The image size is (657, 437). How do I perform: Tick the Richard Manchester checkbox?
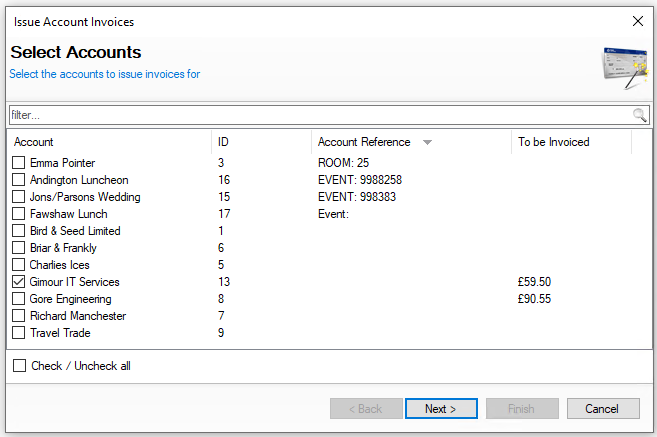tap(19, 316)
